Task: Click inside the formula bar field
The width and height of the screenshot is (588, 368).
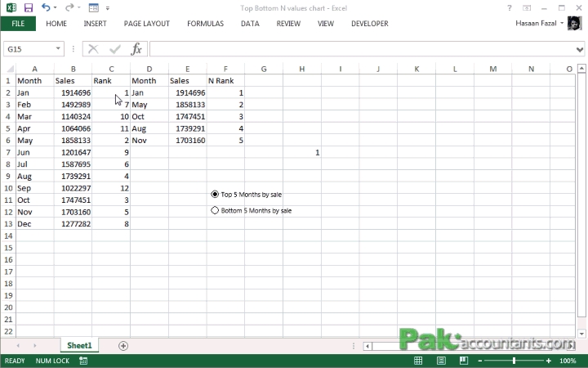Action: point(362,49)
